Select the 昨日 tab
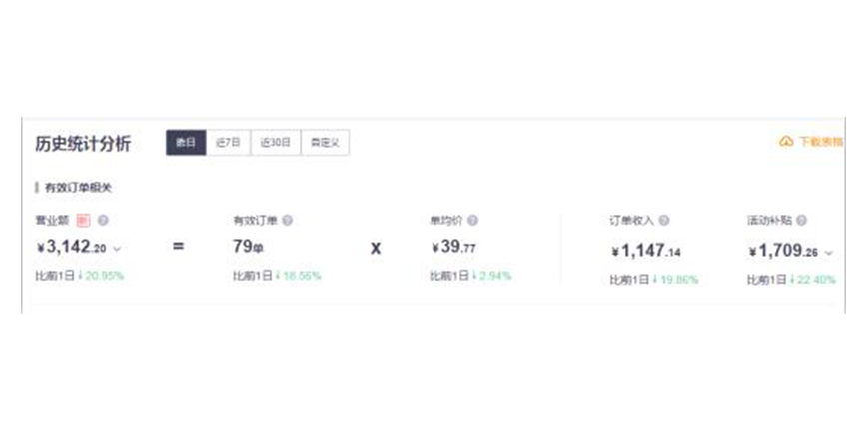The image size is (868, 431). point(186,143)
